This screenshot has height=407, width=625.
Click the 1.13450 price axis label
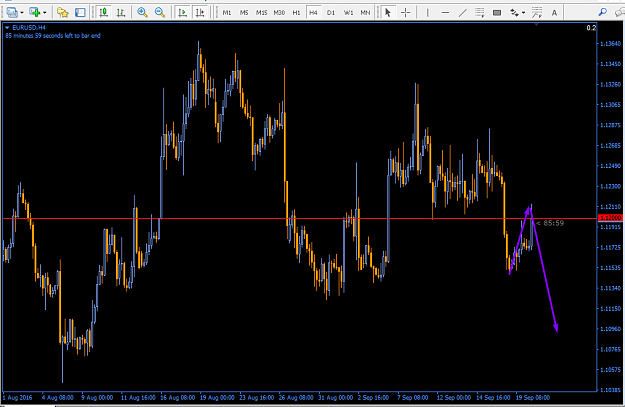610,64
